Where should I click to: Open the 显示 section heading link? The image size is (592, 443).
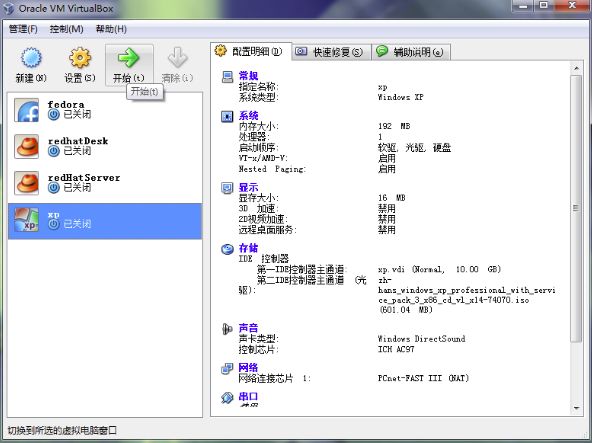(248, 188)
